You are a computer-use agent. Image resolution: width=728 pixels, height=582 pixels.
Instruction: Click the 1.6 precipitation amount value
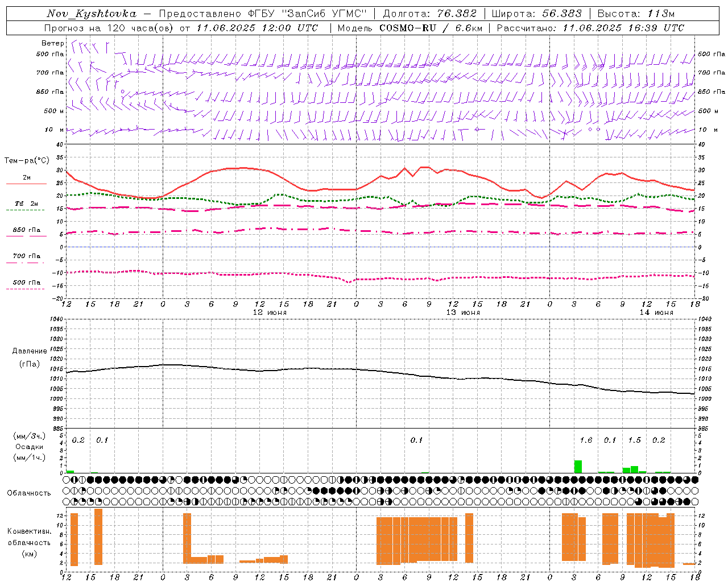coord(586,440)
